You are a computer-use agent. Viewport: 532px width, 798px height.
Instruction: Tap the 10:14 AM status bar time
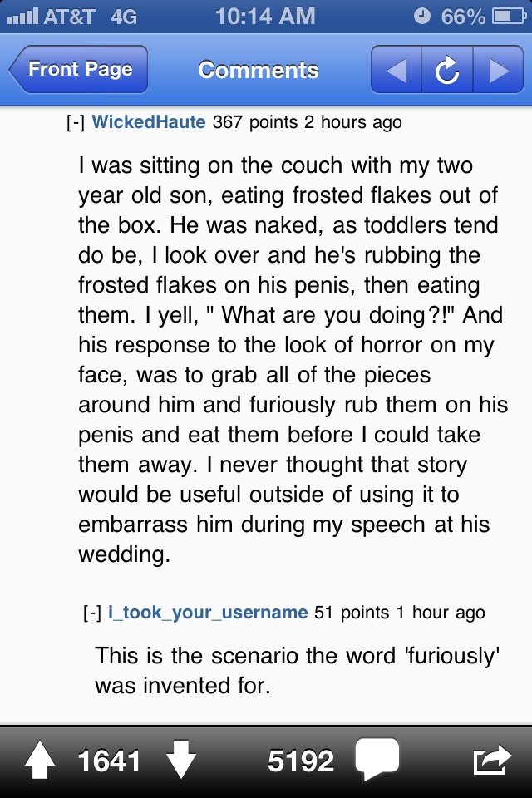[x=265, y=17]
